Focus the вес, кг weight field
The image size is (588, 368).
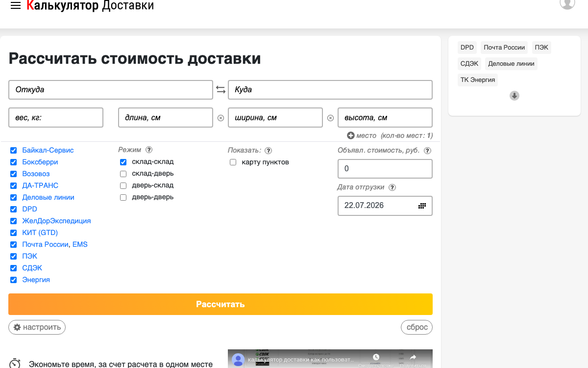tap(56, 118)
